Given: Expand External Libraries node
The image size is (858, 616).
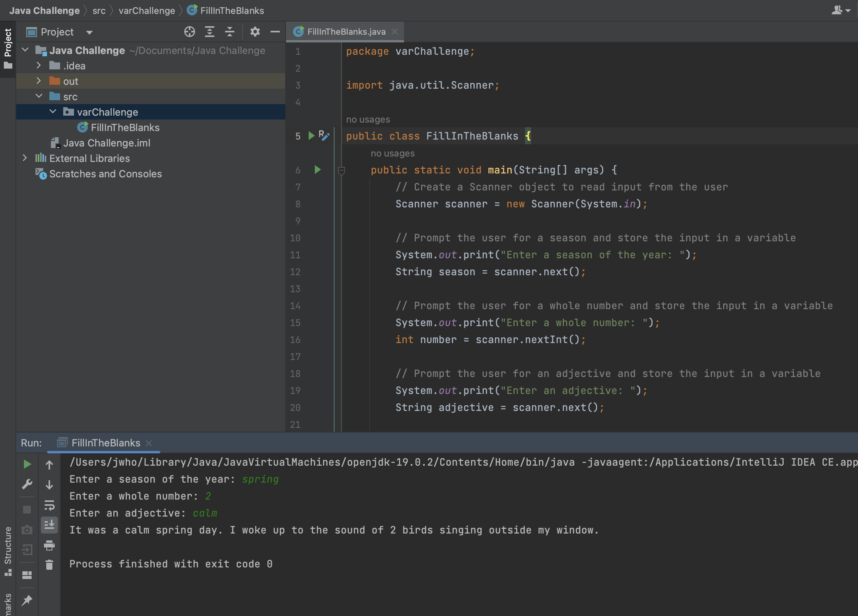Looking at the screenshot, I should 25,158.
